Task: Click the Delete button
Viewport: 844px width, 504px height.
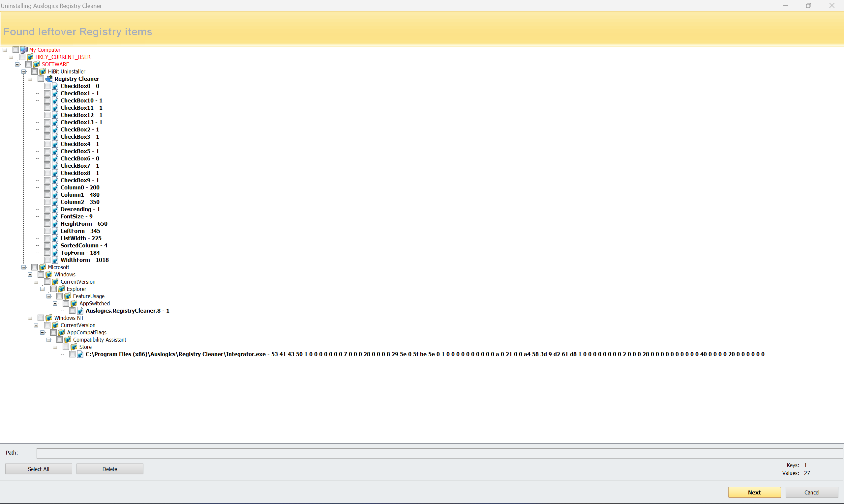Action: 110,469
